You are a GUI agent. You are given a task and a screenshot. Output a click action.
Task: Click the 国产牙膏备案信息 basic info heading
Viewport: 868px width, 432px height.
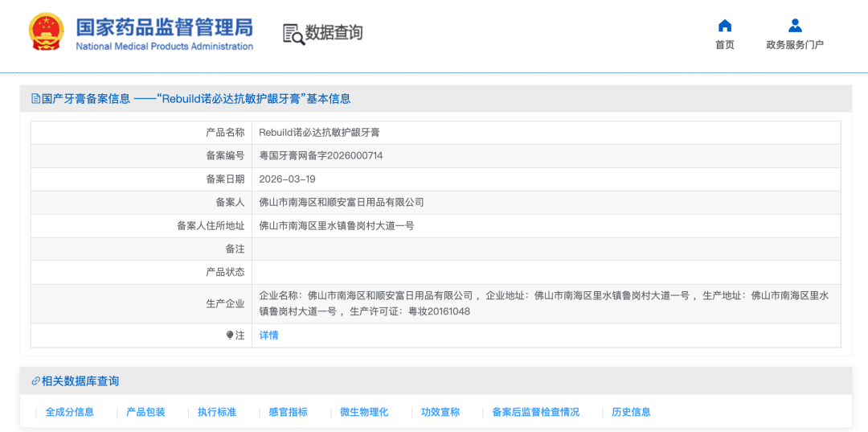[x=197, y=99]
